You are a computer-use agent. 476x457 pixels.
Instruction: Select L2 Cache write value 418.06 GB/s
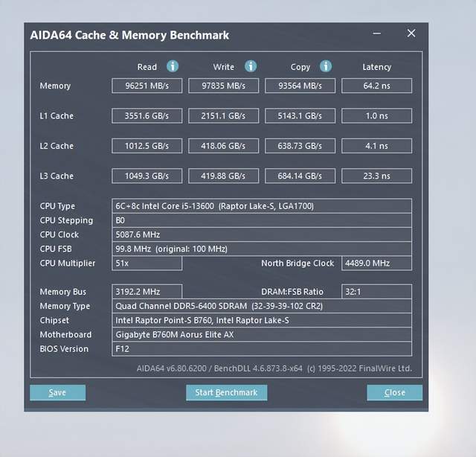tap(223, 146)
